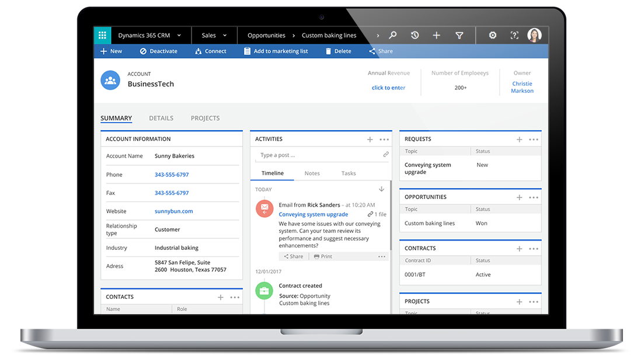Open the sunnybun.com website link
Image resolution: width=644 pixels, height=362 pixels.
[x=173, y=211]
